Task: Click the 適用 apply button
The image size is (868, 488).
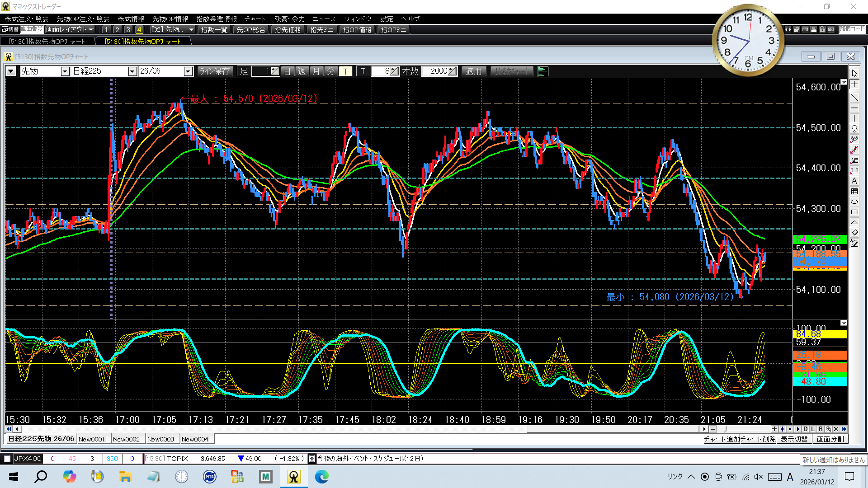Action: point(473,71)
